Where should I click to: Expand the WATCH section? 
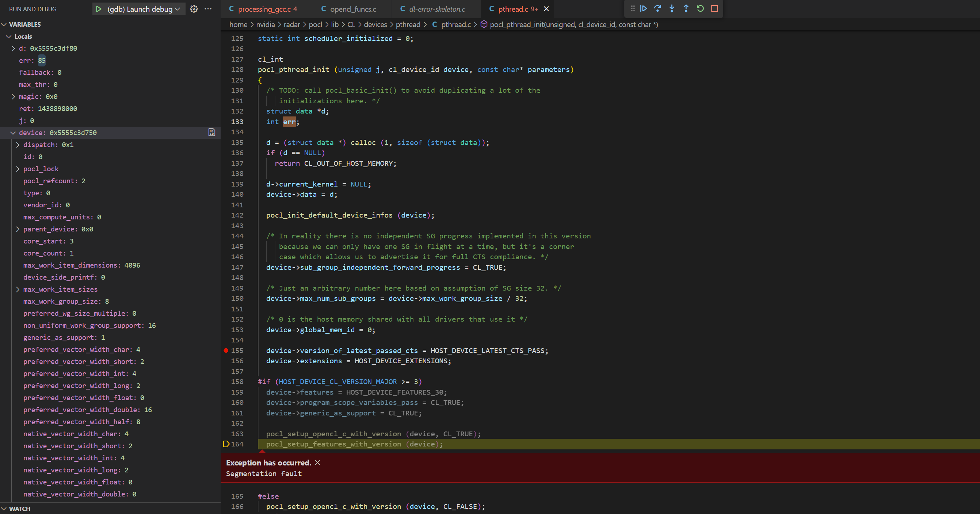(19, 509)
